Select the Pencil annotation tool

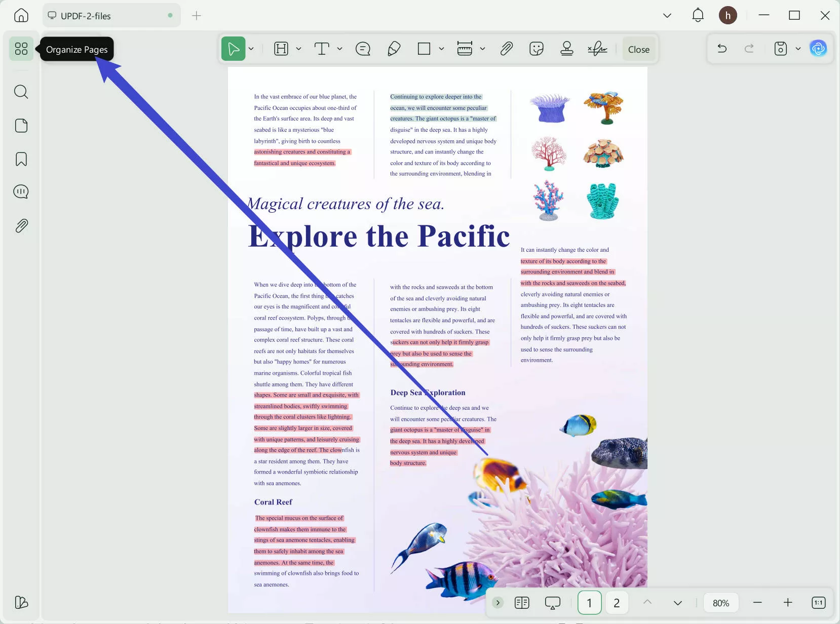(x=394, y=49)
